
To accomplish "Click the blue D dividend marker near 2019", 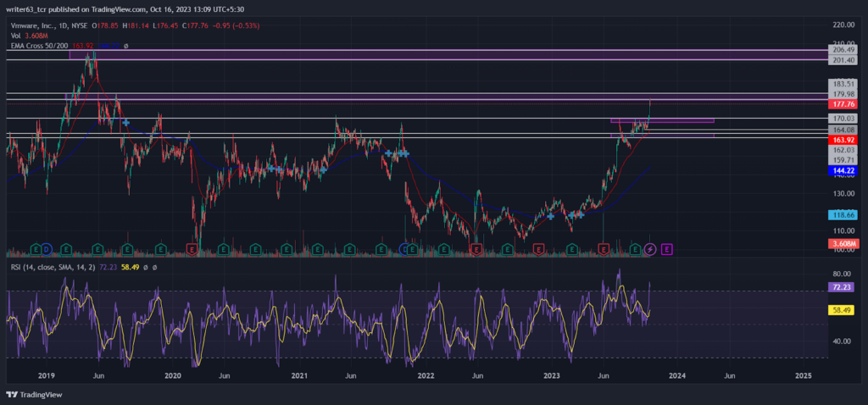I will 47,250.
